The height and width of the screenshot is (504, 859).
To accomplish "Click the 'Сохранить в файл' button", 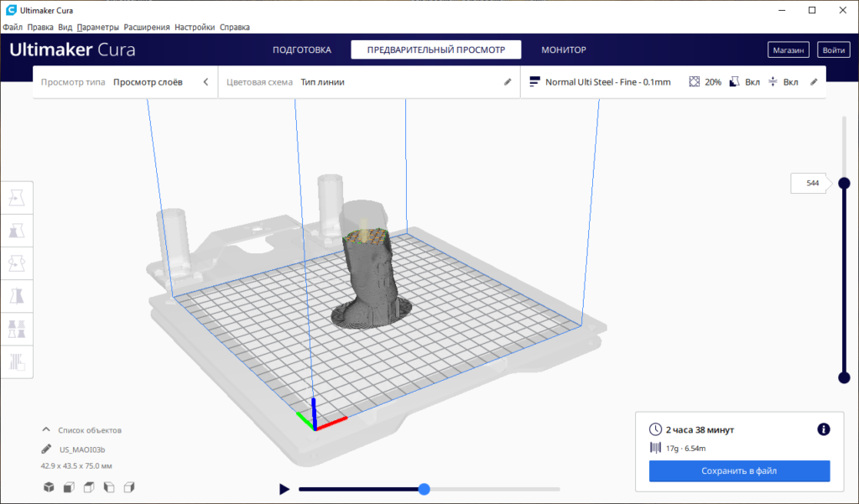I will click(x=739, y=471).
